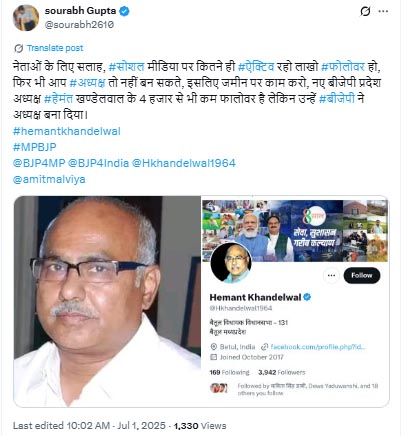Image resolution: width=409 pixels, height=436 pixels.
Task: Click the Grok icon at post top
Action: (365, 11)
